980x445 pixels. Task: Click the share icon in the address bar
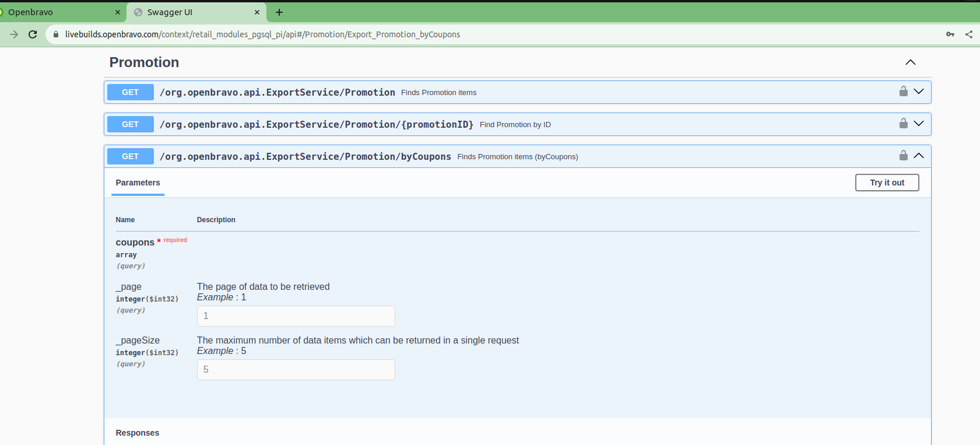tap(968, 34)
